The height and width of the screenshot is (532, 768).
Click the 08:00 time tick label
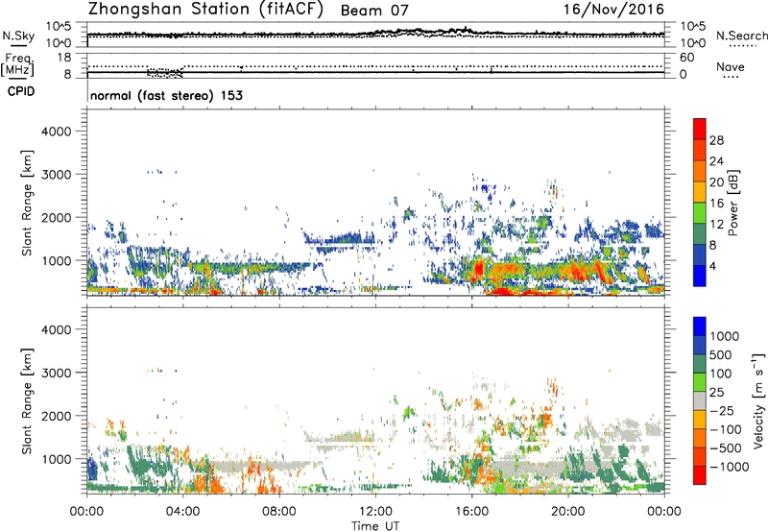[x=279, y=512]
